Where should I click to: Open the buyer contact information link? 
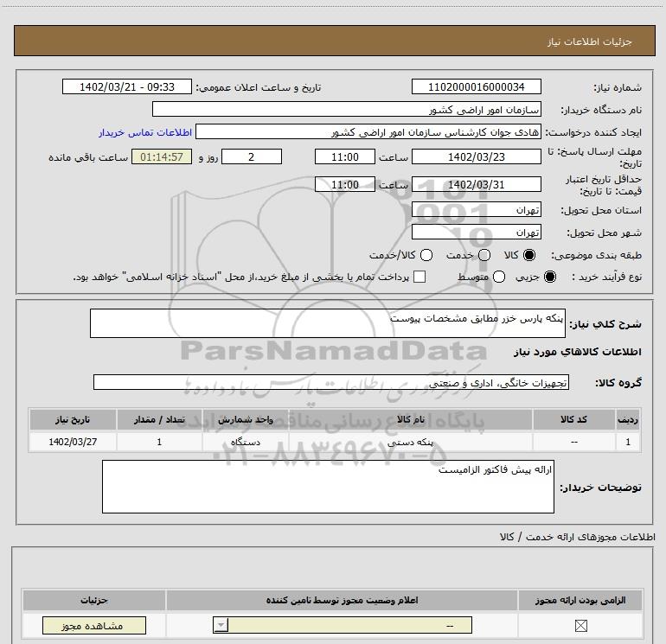point(145,132)
